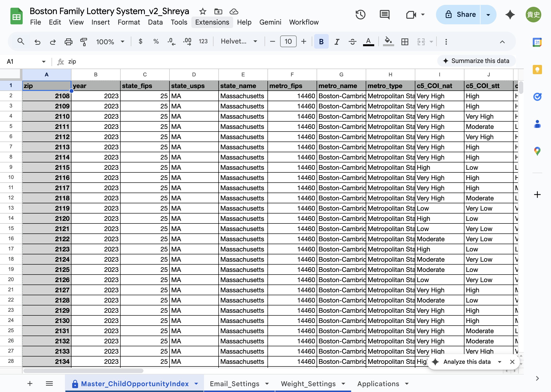Toggle italic formatting

pyautogui.click(x=337, y=42)
